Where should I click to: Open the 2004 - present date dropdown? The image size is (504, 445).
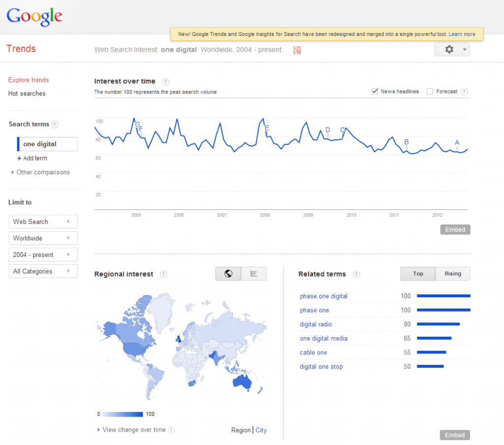point(43,254)
